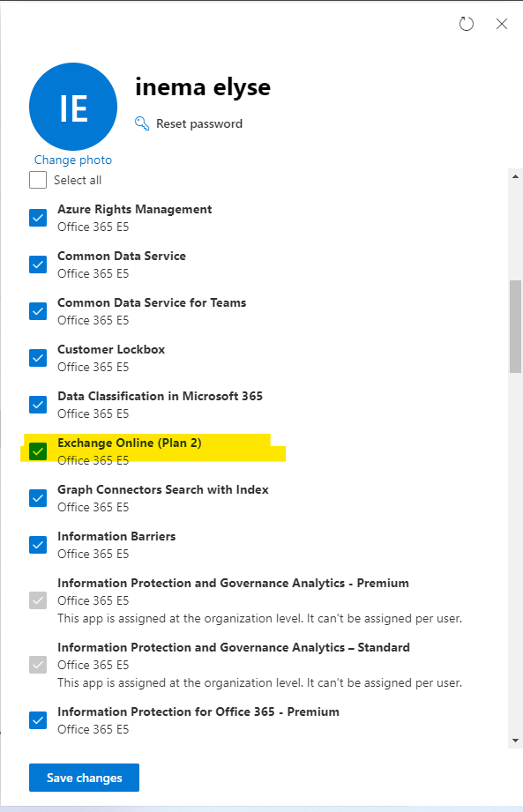Uncheck Customer Lockbox

(x=38, y=358)
